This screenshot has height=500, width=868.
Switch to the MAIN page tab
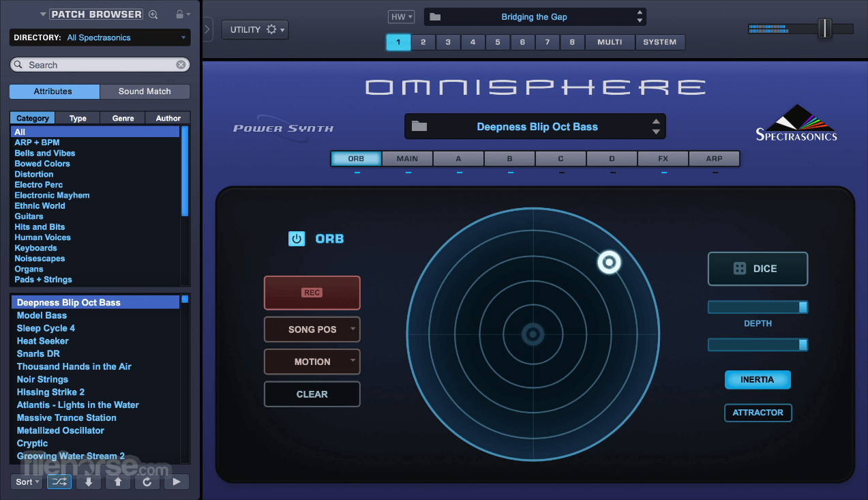(x=407, y=159)
